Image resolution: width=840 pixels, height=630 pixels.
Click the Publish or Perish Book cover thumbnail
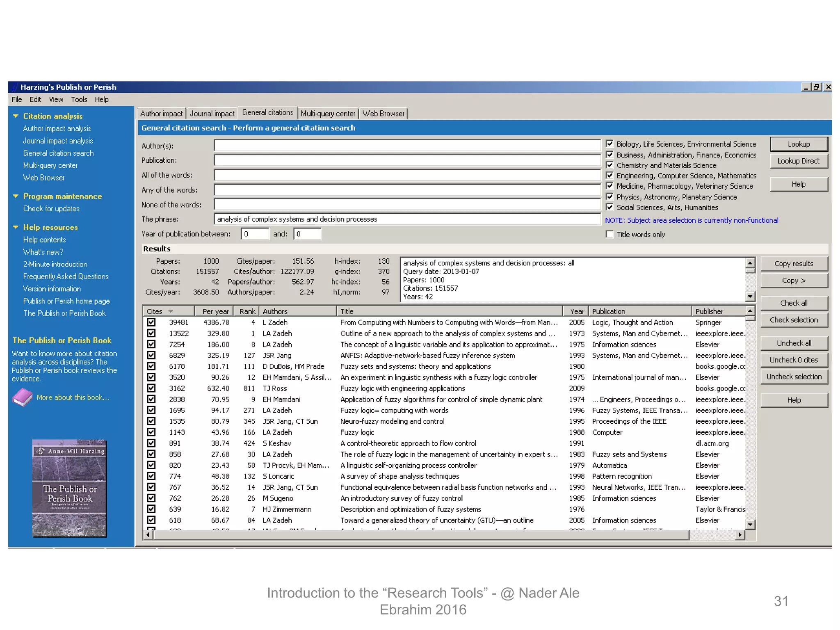point(69,488)
